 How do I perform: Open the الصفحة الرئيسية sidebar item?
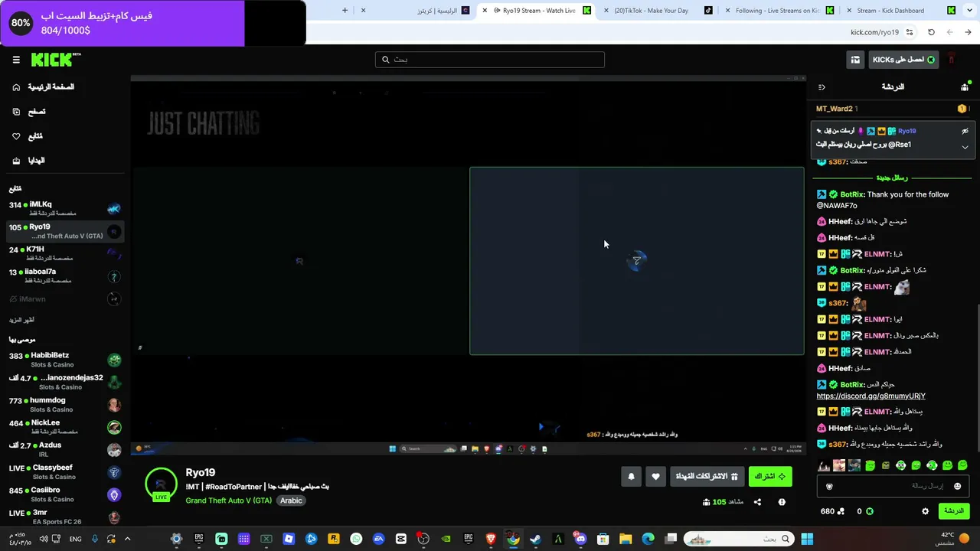tap(44, 87)
